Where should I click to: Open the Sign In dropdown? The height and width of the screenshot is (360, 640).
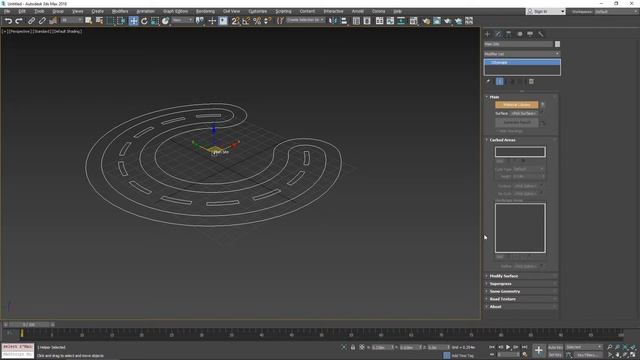[x=546, y=11]
